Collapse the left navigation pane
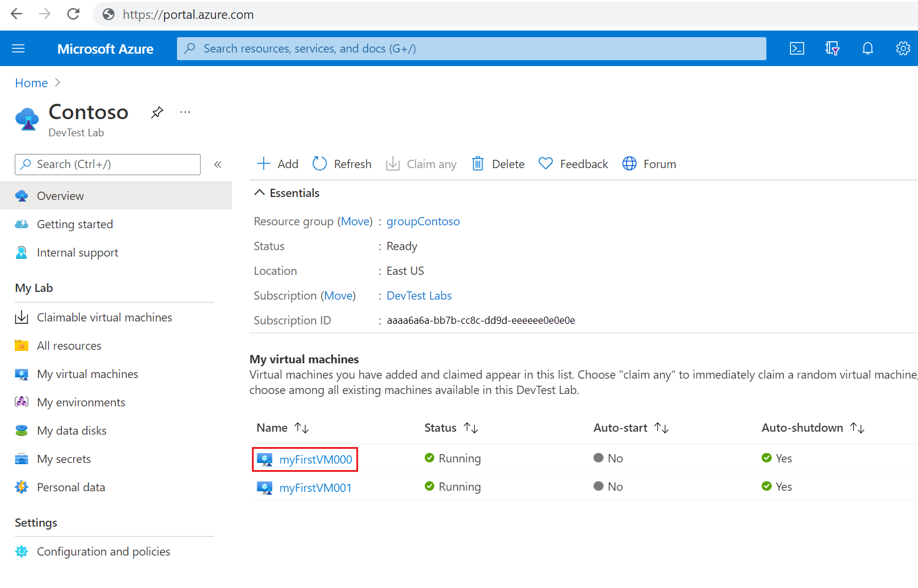918x588 pixels. [x=218, y=165]
